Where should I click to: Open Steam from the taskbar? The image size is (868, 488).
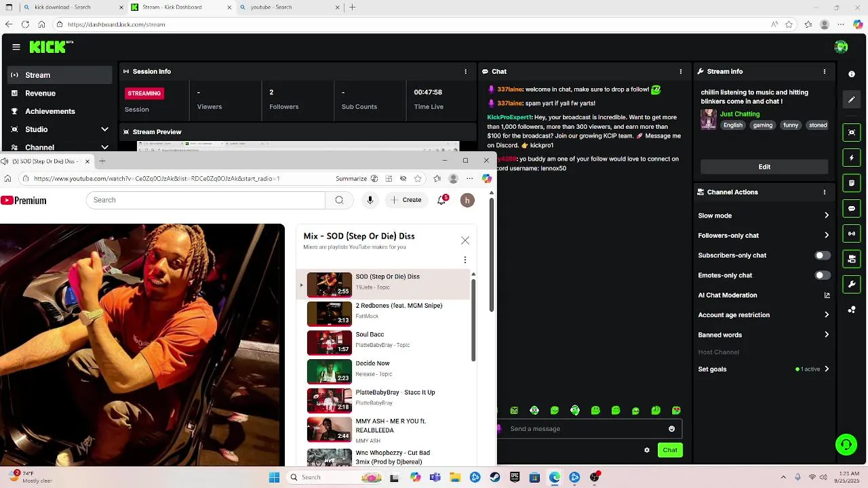[495, 477]
